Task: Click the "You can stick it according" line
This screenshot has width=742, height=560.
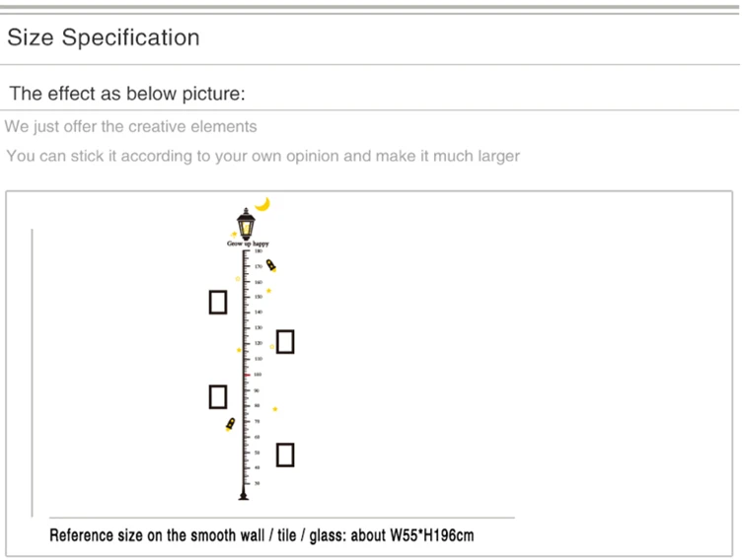Action: pos(263,156)
